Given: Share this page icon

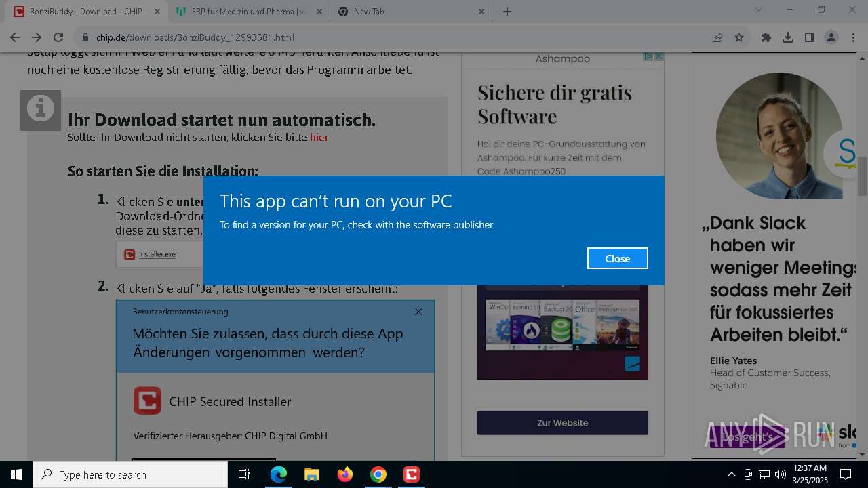Looking at the screenshot, I should [x=717, y=37].
